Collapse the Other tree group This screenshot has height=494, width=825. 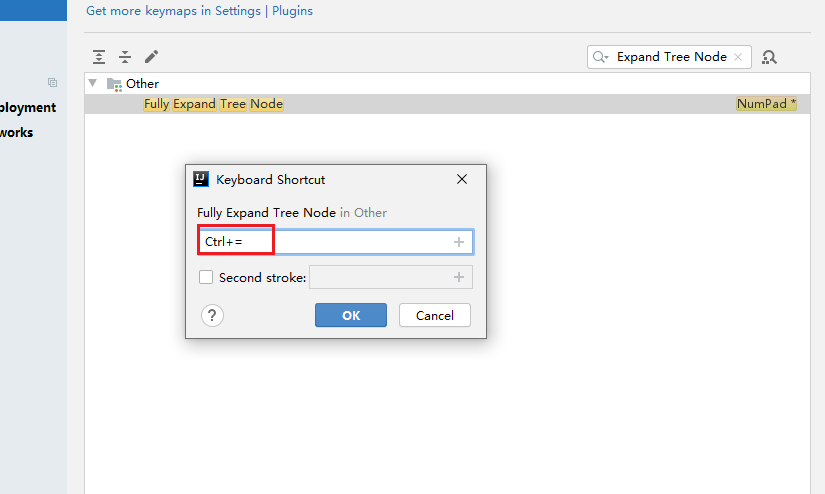tap(93, 83)
